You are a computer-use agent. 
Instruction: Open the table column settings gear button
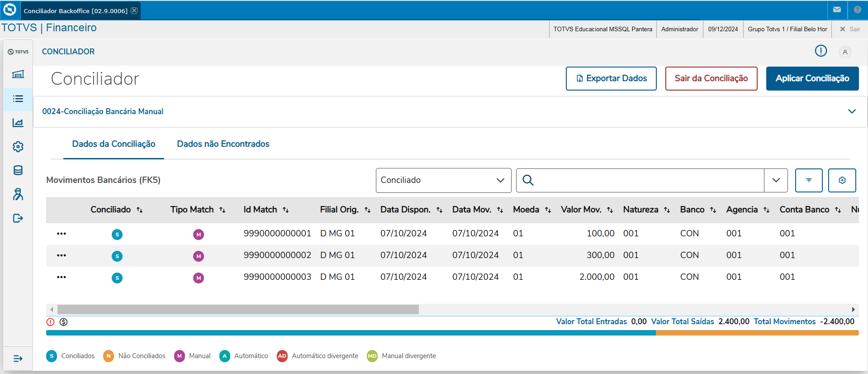pyautogui.click(x=842, y=180)
